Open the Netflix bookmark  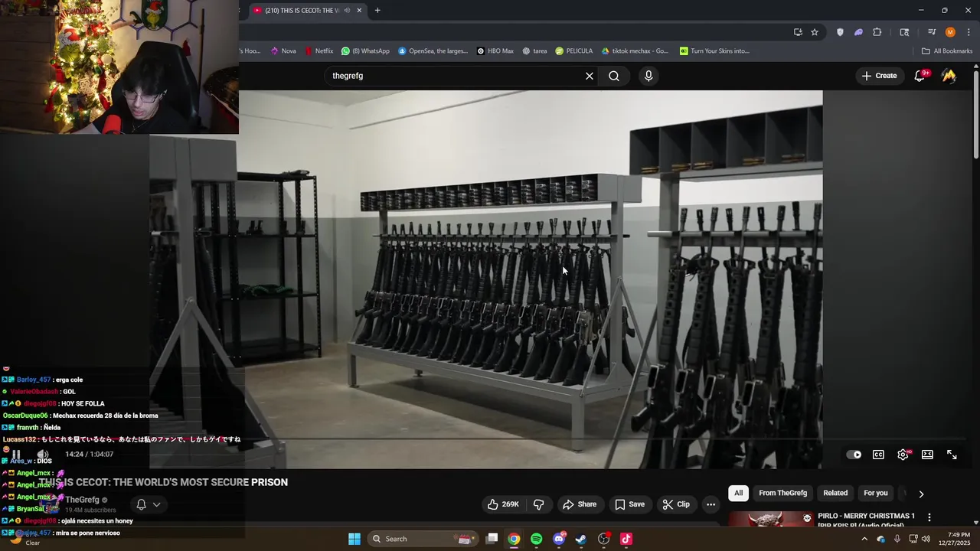click(318, 51)
